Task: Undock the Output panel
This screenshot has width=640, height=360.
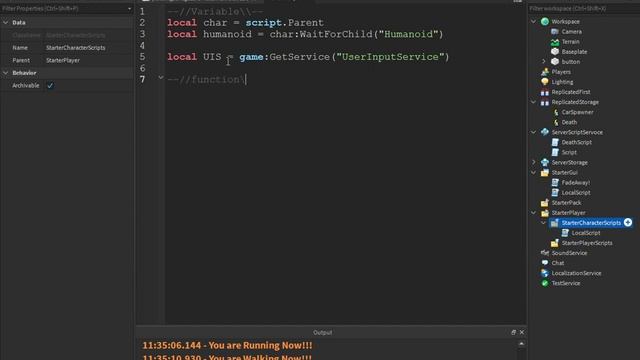Action: click(x=513, y=332)
